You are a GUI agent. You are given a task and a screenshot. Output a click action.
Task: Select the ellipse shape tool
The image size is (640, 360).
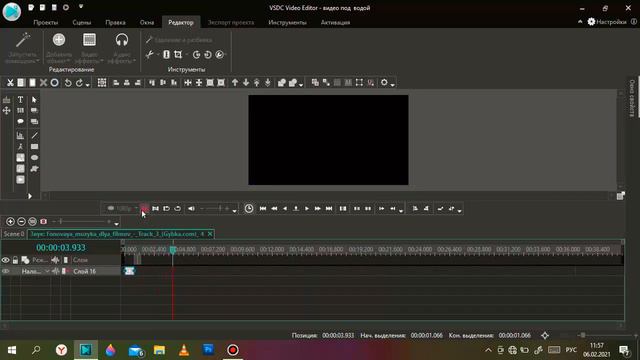click(x=34, y=158)
